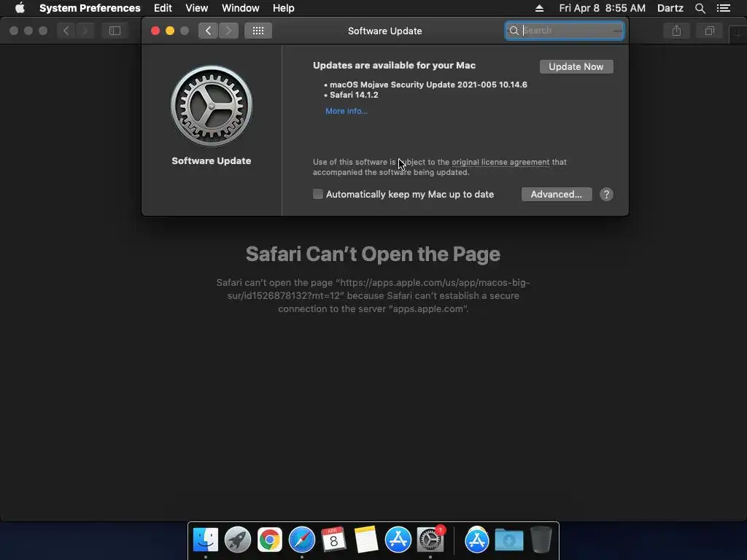Click the eject icon in menu bar
Image resolution: width=747 pixels, height=560 pixels.
[539, 8]
